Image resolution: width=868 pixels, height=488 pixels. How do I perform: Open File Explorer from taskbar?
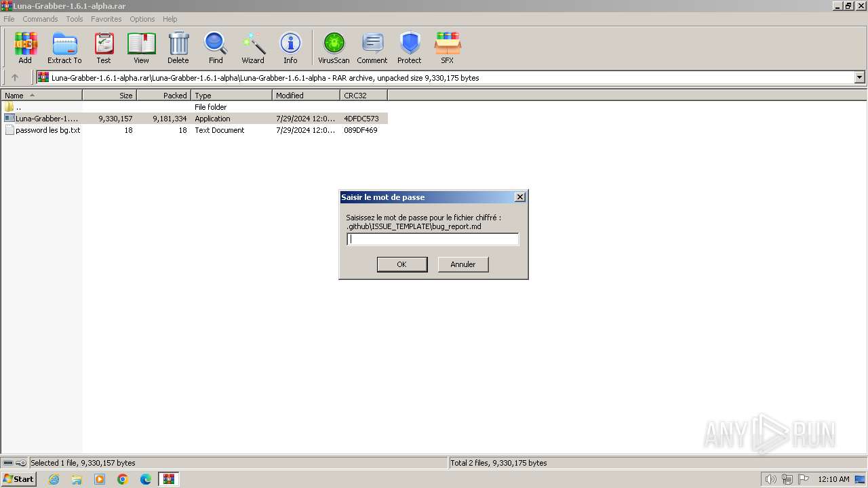click(x=77, y=479)
